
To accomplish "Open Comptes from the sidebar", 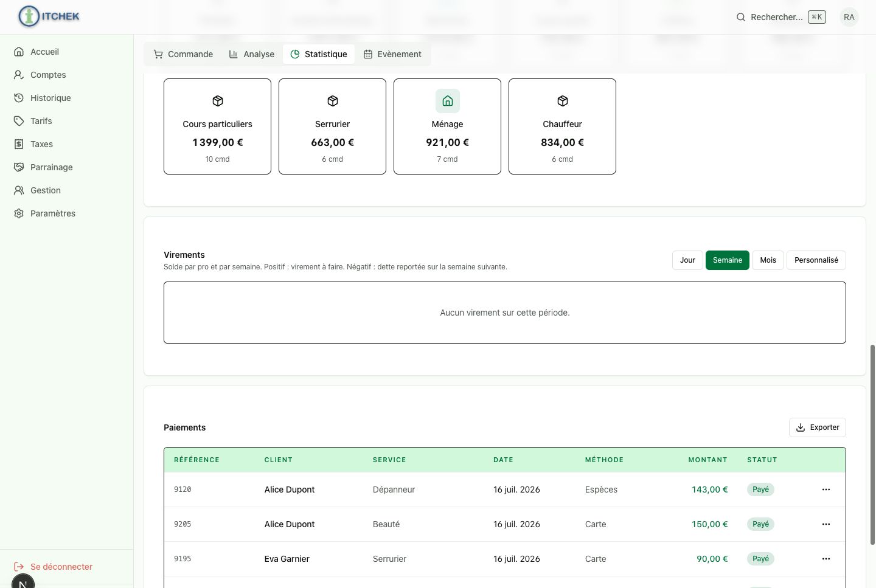I will pos(67,75).
